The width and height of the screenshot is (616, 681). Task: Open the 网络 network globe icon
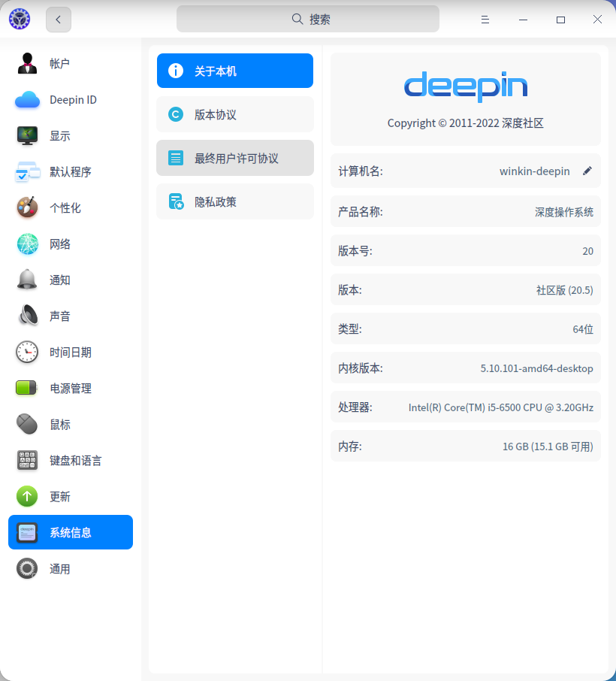(27, 244)
